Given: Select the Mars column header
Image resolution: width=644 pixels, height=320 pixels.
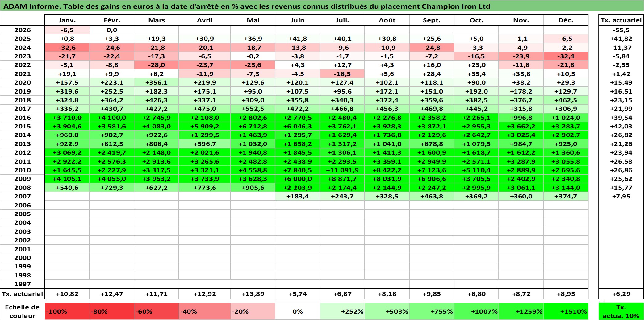Looking at the screenshot, I should point(157,20).
